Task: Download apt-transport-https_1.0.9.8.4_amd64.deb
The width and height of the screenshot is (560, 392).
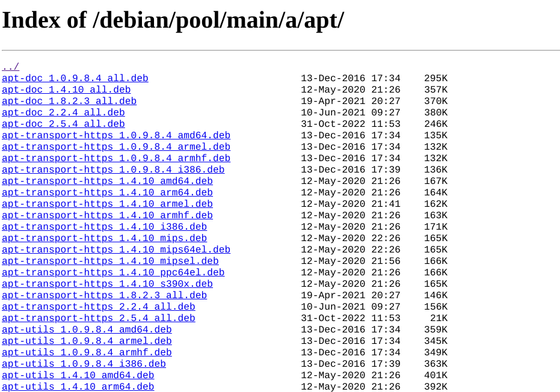Action: click(x=116, y=135)
